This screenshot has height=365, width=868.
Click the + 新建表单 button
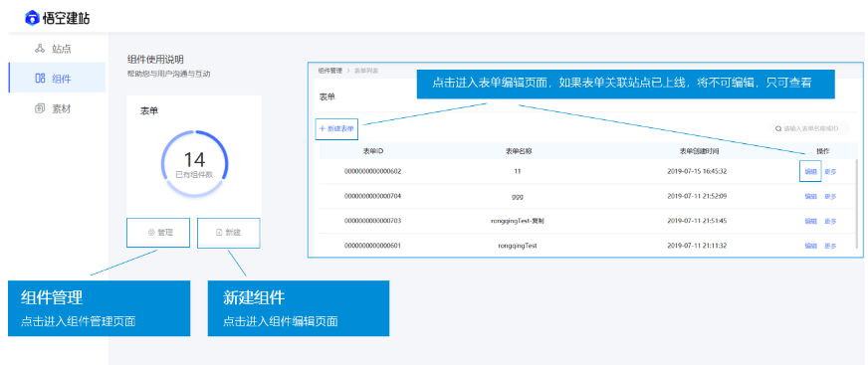[x=336, y=129]
